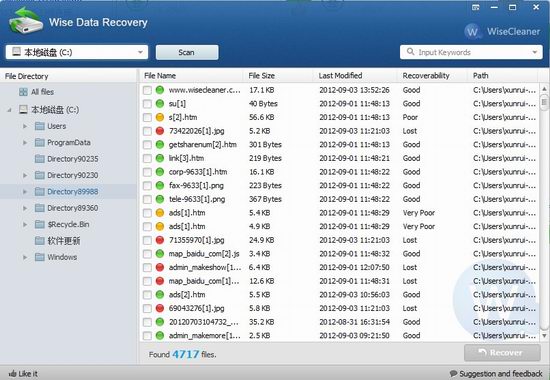Click the file list vertical scrollbar thumb
This screenshot has width=550, height=380.
(544, 102)
